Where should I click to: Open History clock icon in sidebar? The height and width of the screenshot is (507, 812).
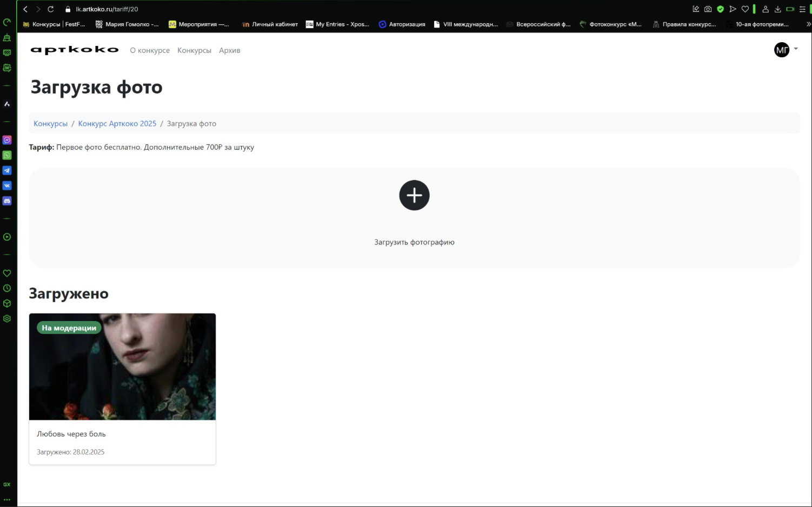tap(7, 288)
